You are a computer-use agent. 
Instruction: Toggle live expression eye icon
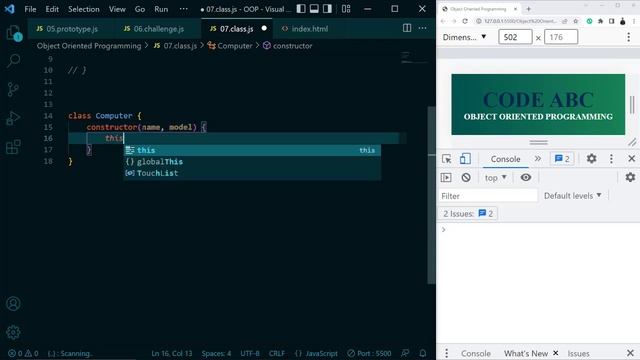click(526, 177)
